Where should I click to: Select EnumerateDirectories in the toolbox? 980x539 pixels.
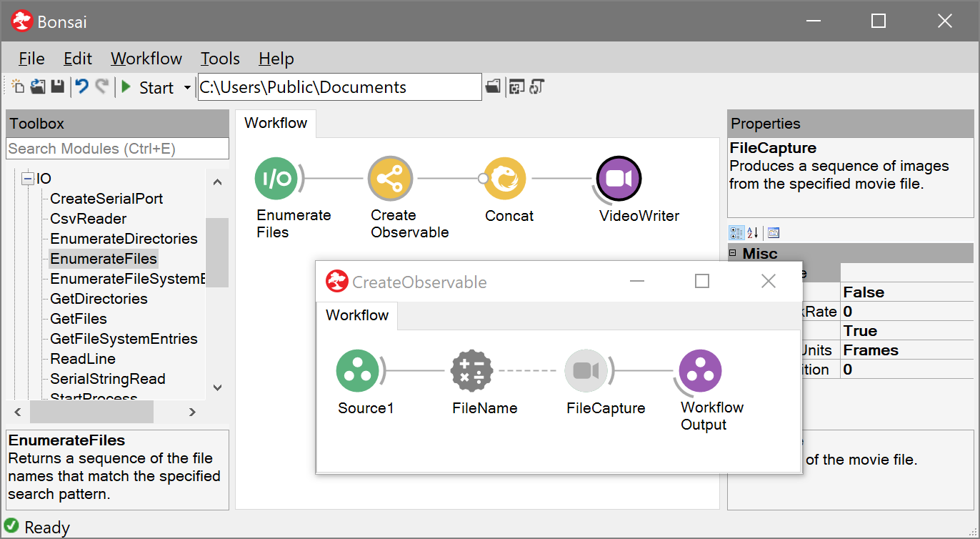pos(124,239)
